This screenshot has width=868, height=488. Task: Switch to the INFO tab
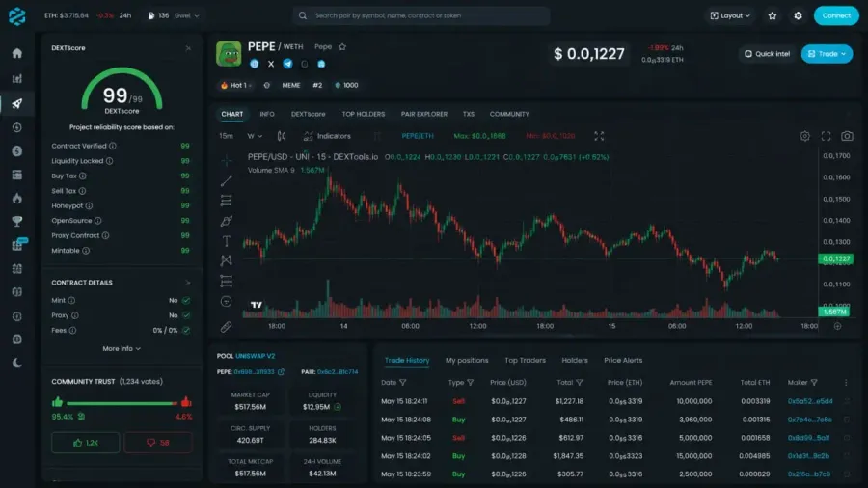click(267, 114)
